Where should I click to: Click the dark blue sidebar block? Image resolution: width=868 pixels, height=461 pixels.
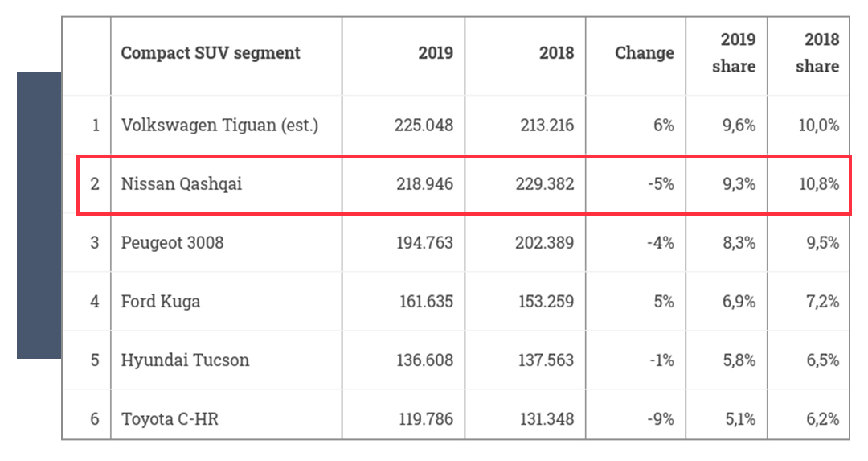click(x=39, y=215)
